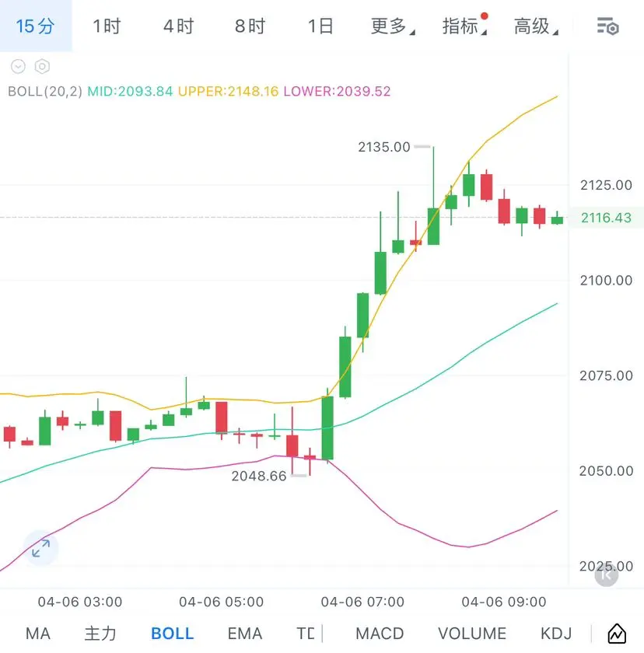Select the 15分 timeframe tab

[36, 26]
